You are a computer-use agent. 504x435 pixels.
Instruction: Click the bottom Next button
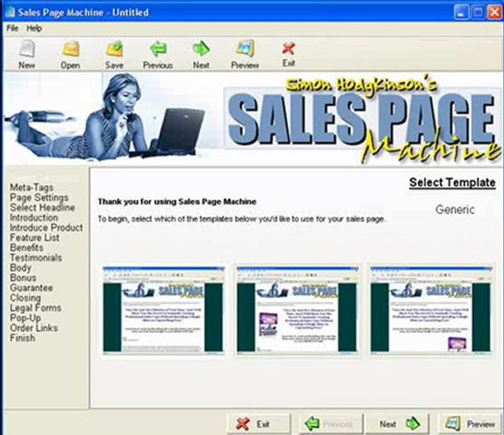click(x=397, y=424)
